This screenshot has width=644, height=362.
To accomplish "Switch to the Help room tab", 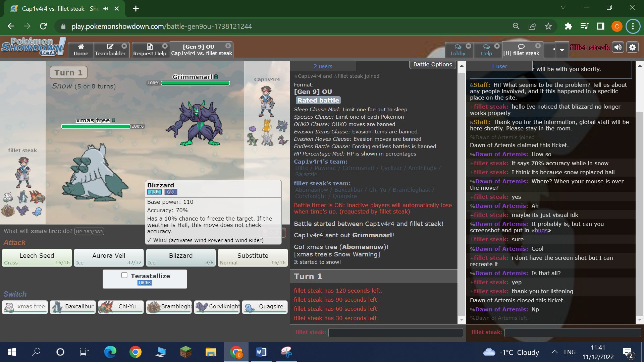I will coord(486,50).
